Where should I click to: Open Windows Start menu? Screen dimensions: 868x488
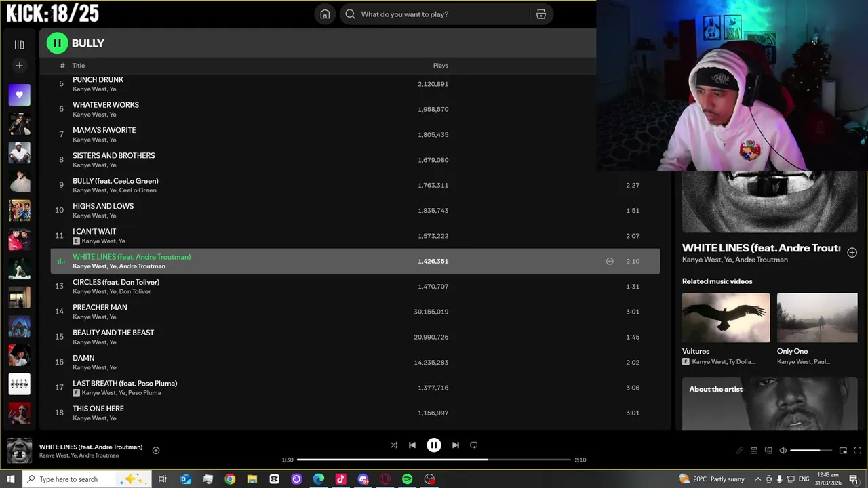[10, 479]
